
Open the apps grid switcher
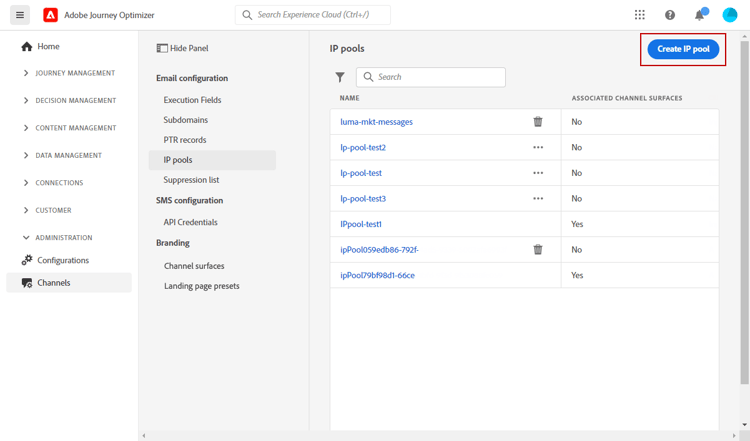640,15
